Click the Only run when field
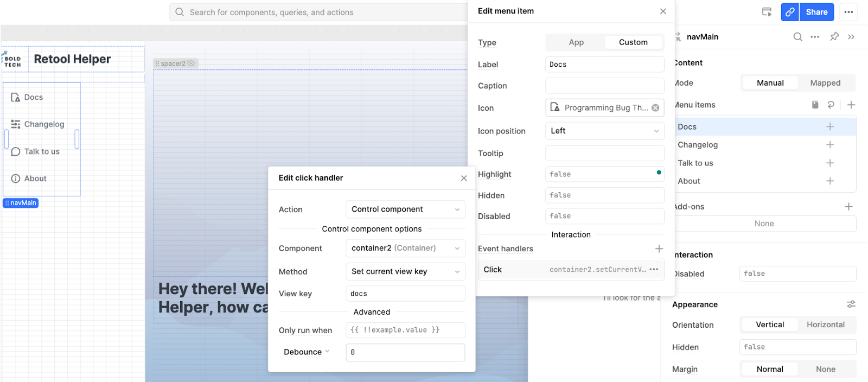868x382 pixels. [x=405, y=330]
